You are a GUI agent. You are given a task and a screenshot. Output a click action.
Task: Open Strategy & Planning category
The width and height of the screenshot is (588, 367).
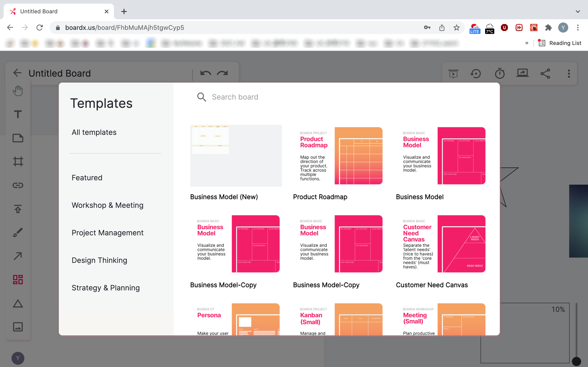(x=105, y=288)
